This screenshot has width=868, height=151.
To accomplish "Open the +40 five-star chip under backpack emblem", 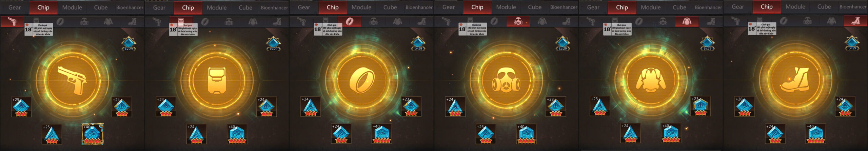I will [237, 134].
